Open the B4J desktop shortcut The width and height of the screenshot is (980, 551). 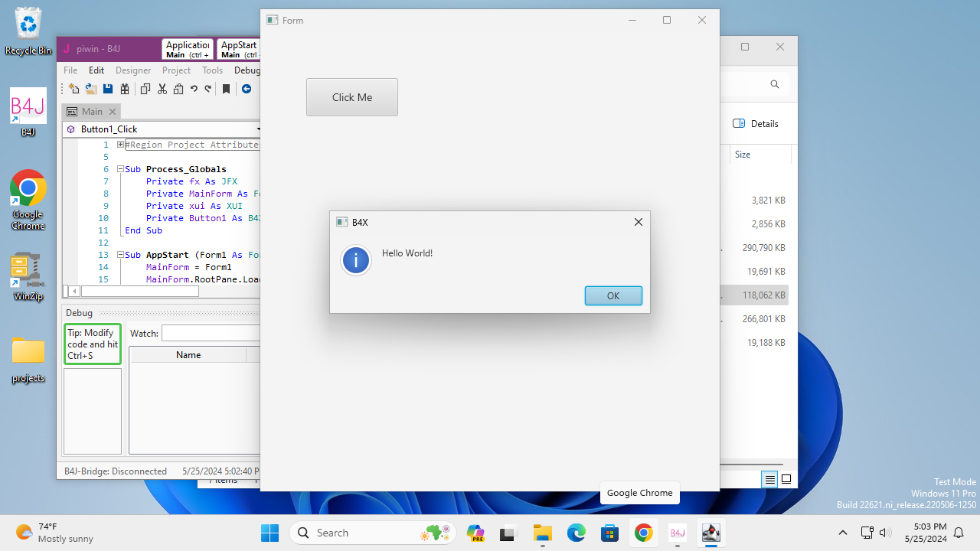[x=28, y=112]
